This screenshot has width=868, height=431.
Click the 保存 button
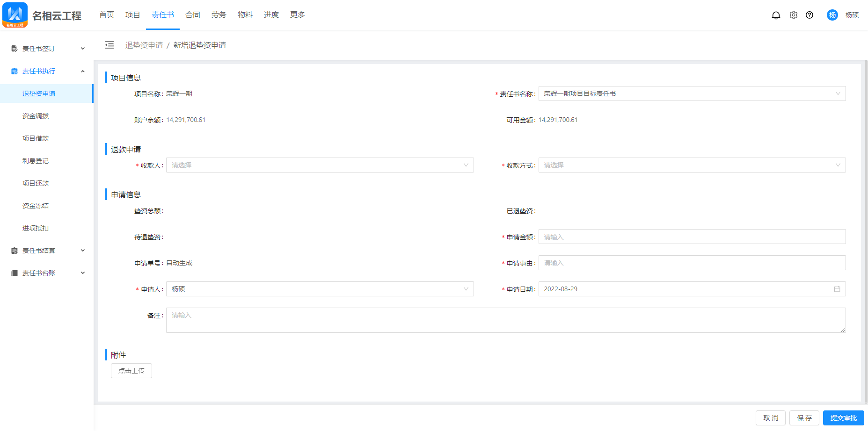(x=804, y=418)
